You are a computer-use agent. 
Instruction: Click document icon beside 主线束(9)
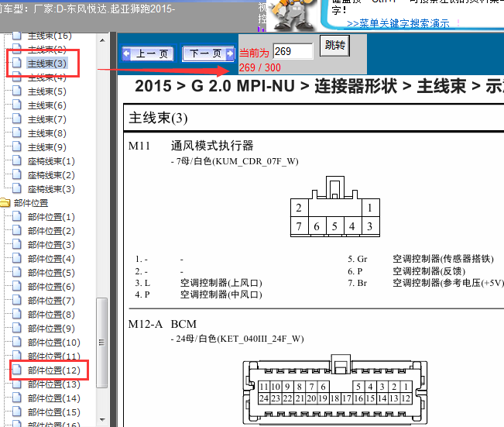pyautogui.click(x=17, y=146)
